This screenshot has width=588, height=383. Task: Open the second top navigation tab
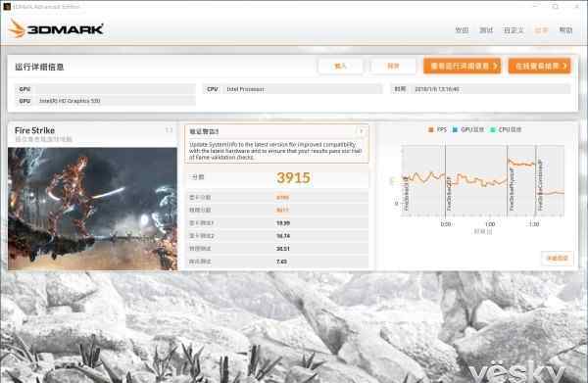click(486, 30)
